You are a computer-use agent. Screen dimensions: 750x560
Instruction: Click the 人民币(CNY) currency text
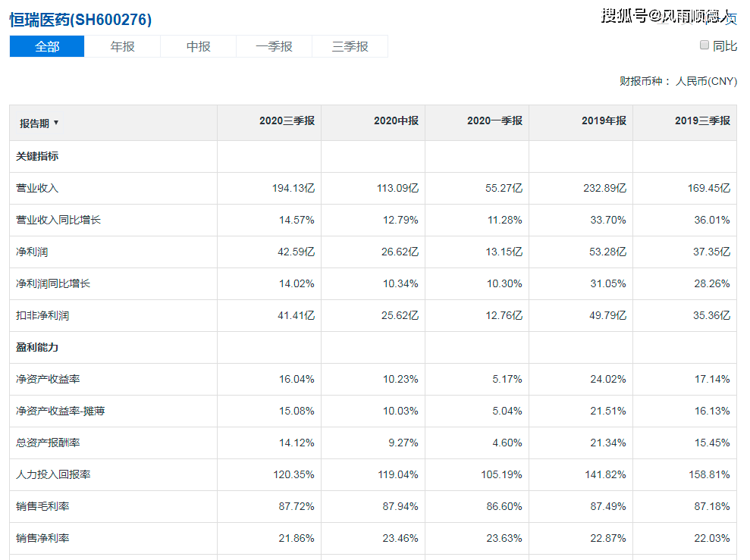point(706,82)
